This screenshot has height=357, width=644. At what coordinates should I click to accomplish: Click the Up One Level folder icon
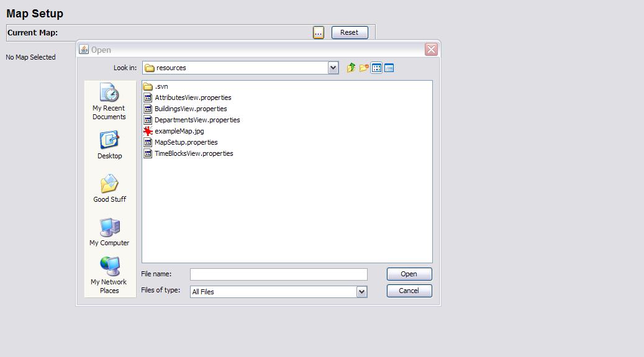(351, 68)
